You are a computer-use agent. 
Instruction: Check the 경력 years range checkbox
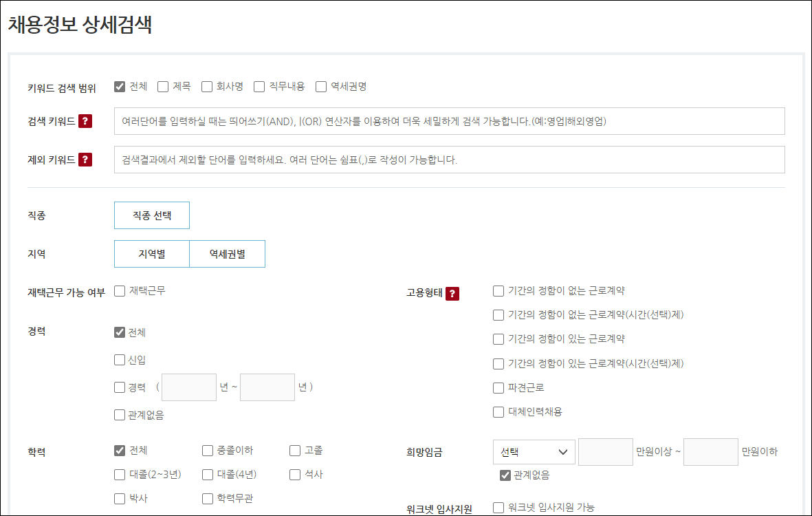120,387
